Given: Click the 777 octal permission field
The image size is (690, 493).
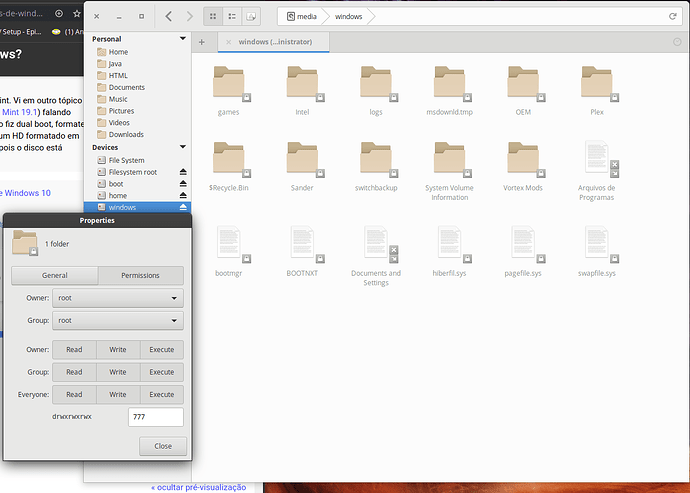Looking at the screenshot, I should (156, 417).
